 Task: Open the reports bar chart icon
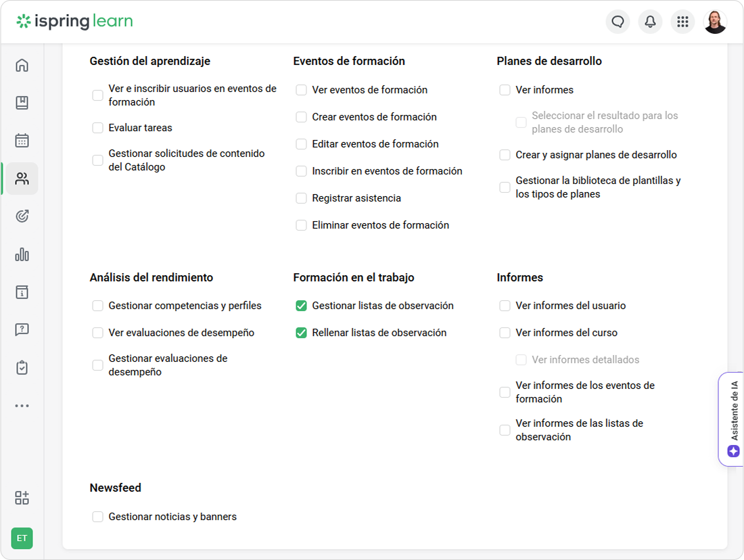[x=22, y=254]
